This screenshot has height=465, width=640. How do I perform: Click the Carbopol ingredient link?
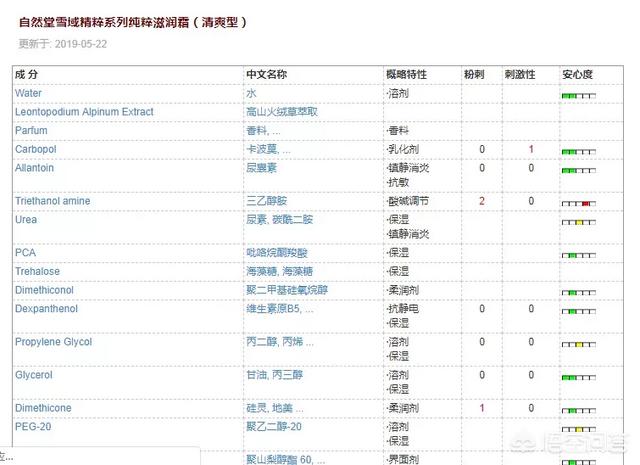tap(36, 149)
